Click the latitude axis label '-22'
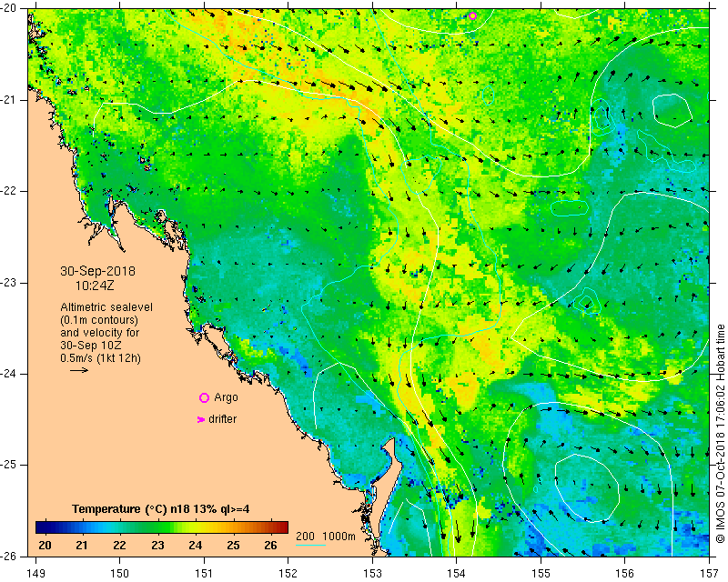This screenshot has width=728, height=582. click(8, 191)
